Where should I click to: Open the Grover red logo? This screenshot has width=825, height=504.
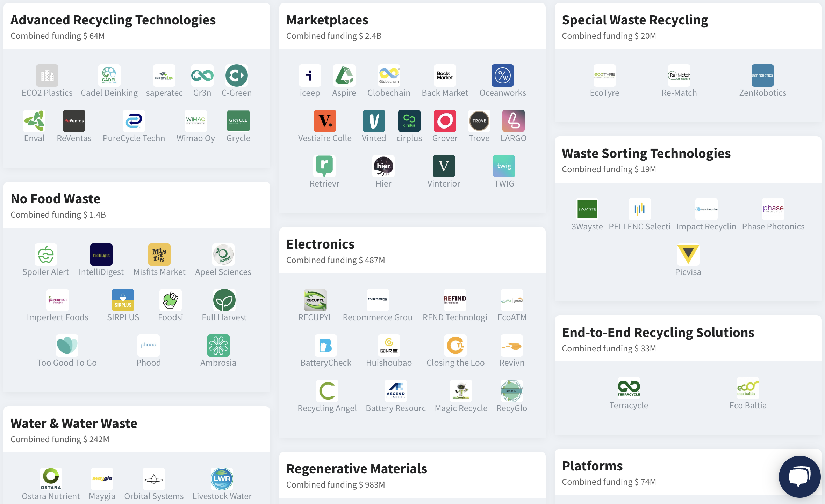point(445,121)
